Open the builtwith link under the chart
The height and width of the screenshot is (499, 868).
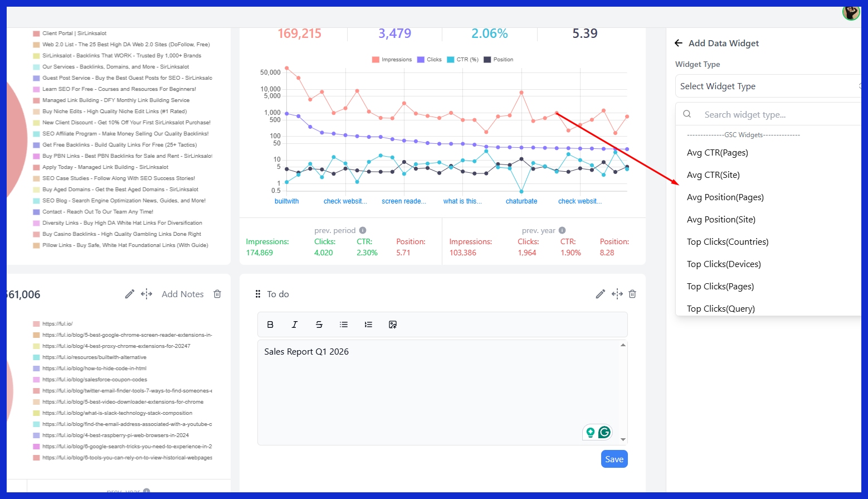point(286,201)
